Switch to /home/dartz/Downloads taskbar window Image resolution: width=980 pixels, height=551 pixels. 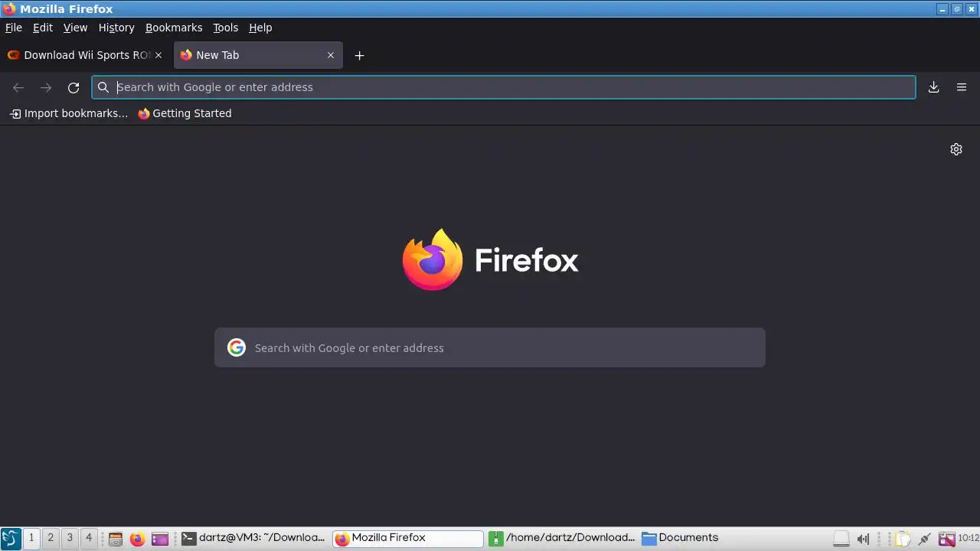point(562,538)
